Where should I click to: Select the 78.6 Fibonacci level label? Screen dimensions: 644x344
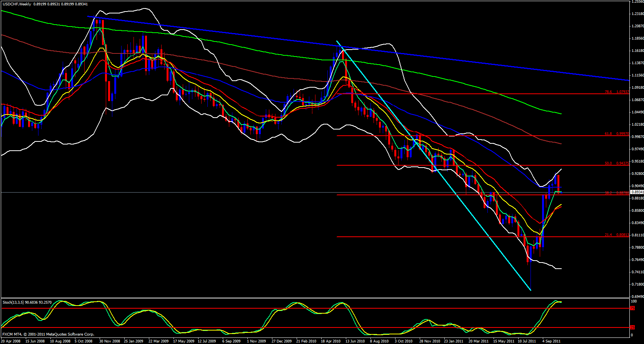point(608,92)
